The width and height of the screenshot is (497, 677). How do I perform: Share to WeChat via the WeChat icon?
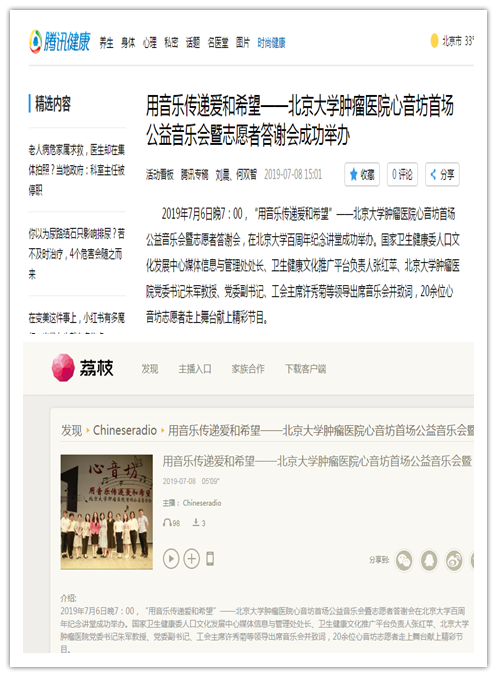[x=404, y=560]
